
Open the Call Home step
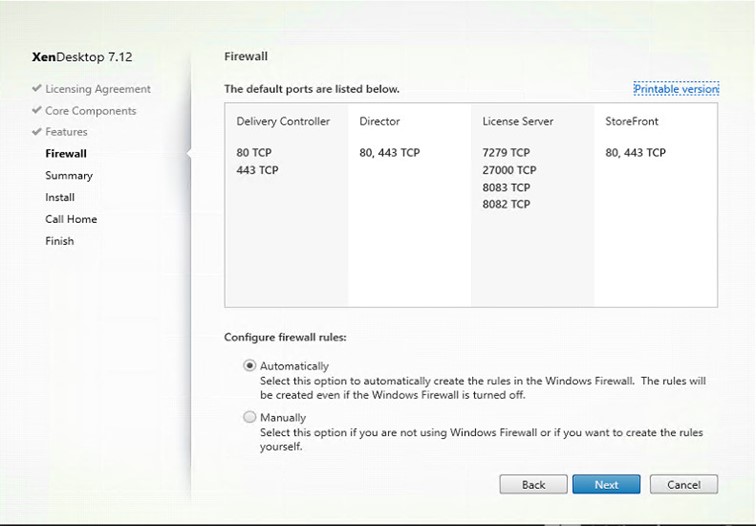point(71,219)
